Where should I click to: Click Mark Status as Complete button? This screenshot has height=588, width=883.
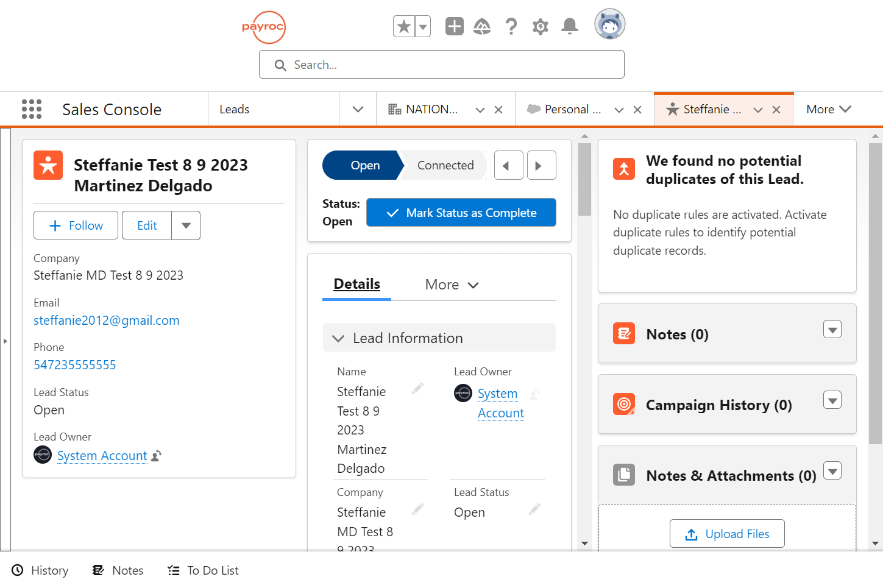[x=461, y=213]
